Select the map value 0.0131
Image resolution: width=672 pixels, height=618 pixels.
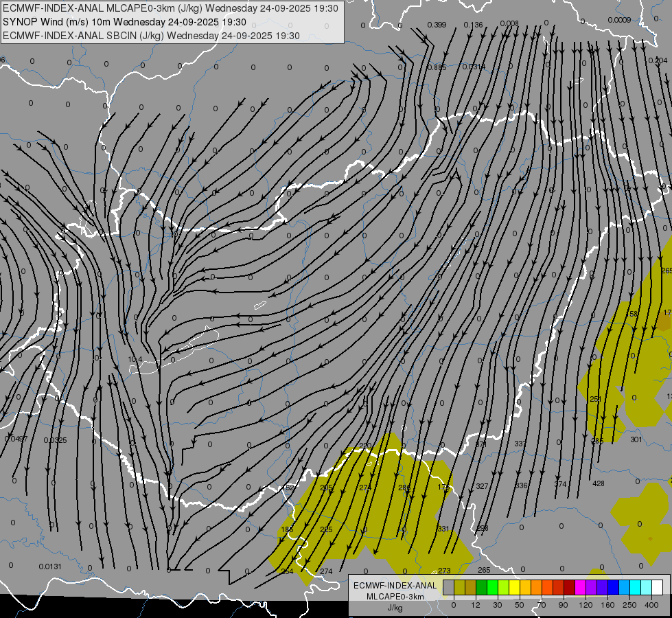tap(50, 566)
